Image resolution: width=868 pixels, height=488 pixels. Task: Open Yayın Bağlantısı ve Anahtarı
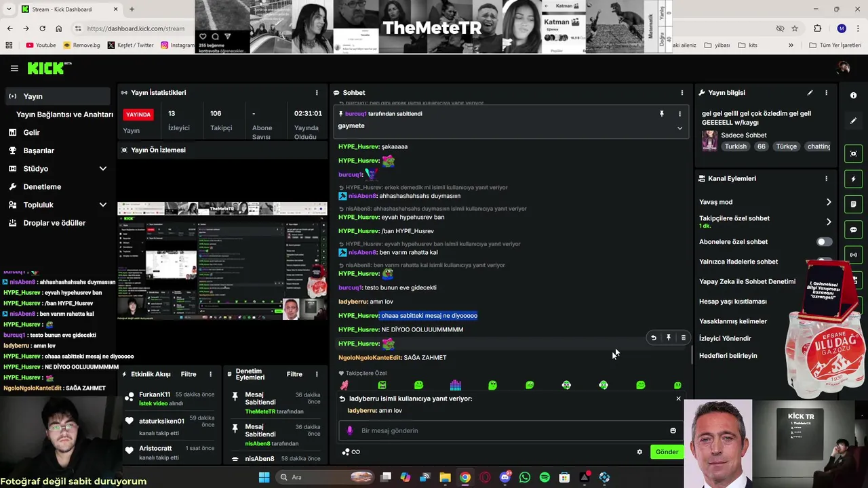(64, 115)
